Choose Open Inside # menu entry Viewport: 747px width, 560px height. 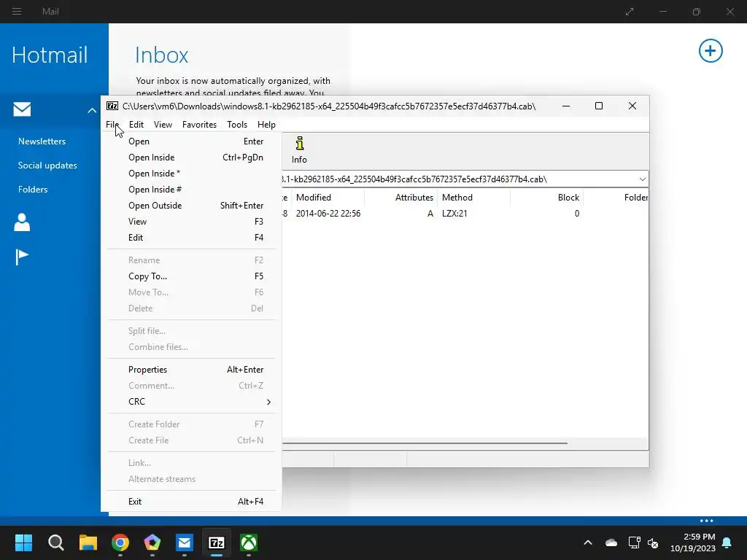coord(191,190)
